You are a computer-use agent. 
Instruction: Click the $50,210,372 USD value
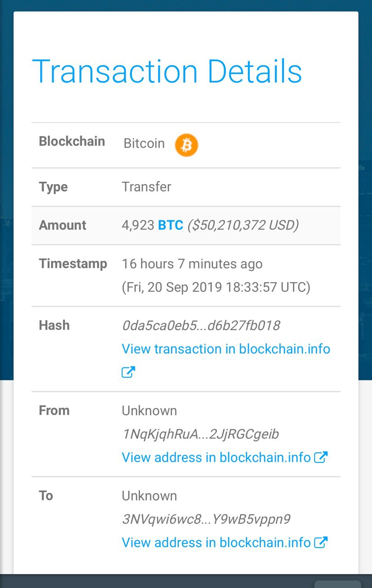pos(243,225)
